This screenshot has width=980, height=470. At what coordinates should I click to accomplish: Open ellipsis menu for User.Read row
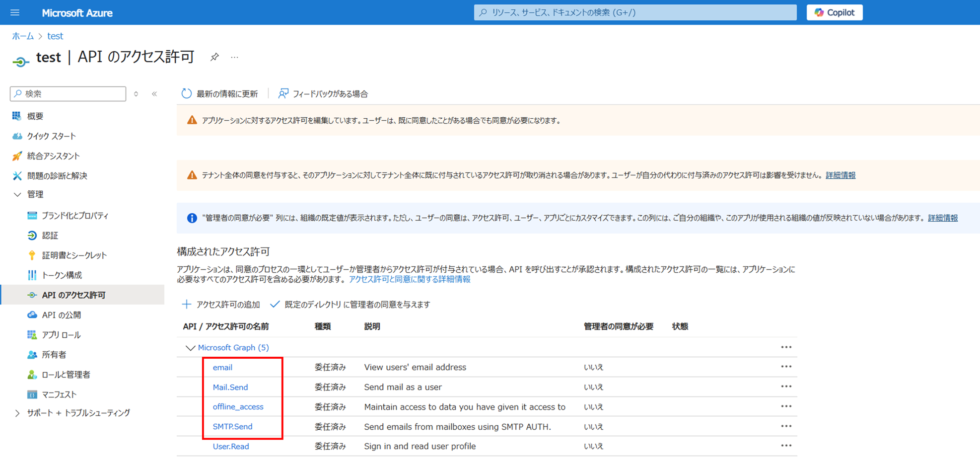[786, 446]
